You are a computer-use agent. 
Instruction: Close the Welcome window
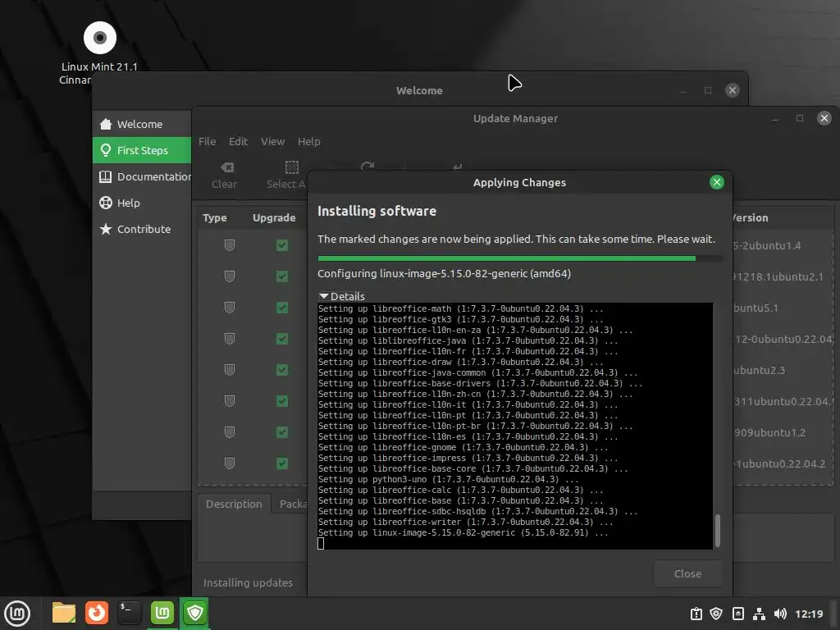tap(733, 90)
